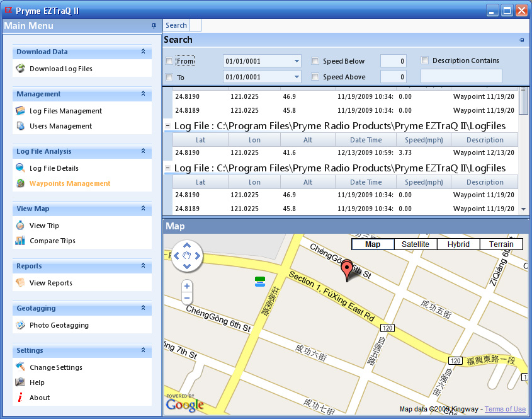The height and width of the screenshot is (419, 532).
Task: Pin the Main Menu panel
Action: pyautogui.click(x=154, y=26)
